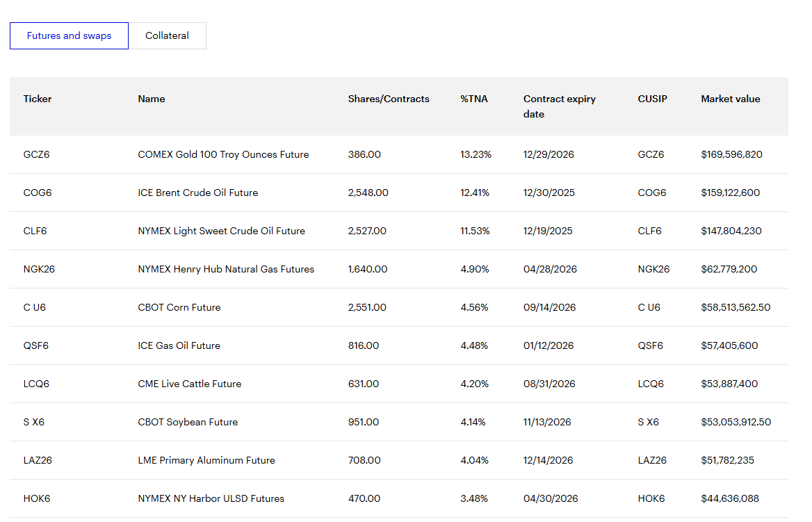Select ticker LAZ26 in the Ticker column

[38, 461]
